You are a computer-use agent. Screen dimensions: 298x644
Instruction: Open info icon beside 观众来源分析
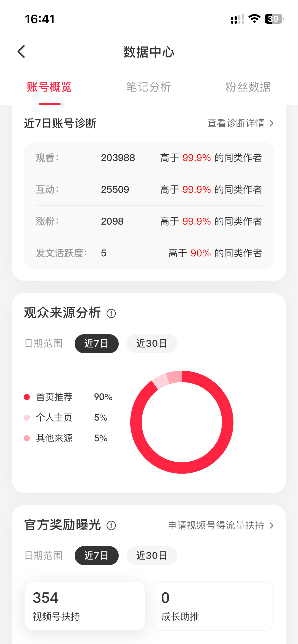(x=111, y=313)
